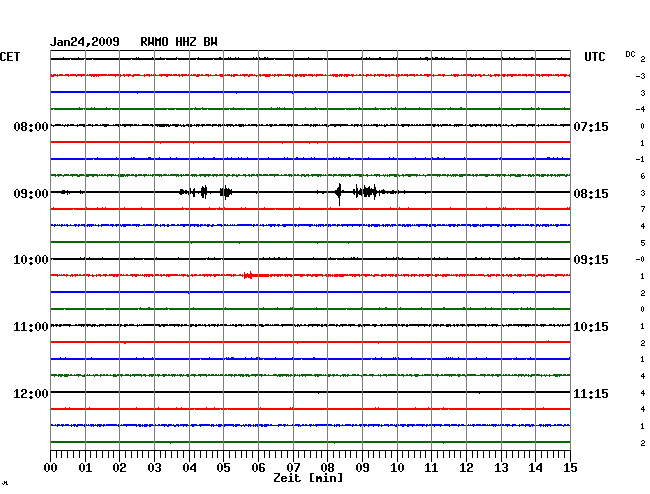Click the red seismic burst before minute 06
The height and width of the screenshot is (494, 650).
tap(249, 275)
